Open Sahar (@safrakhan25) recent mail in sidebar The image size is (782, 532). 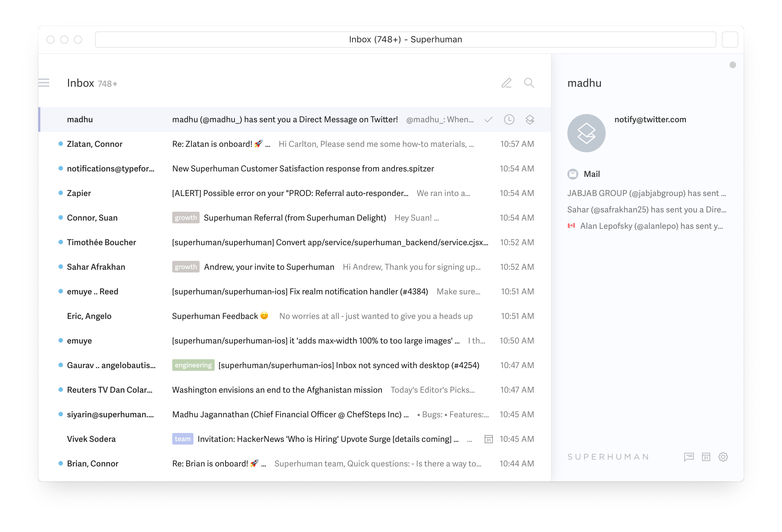click(x=647, y=210)
